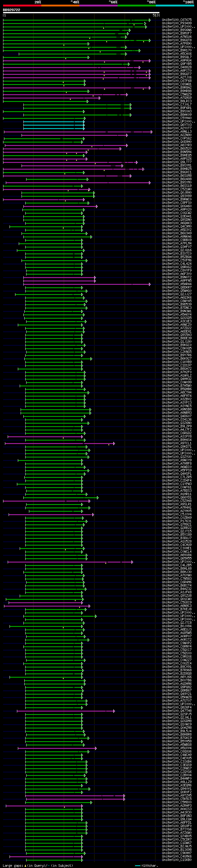Select hit label UniRef100_Q66YD1
The height and width of the screenshot is (868, 197).
pos(177,498)
